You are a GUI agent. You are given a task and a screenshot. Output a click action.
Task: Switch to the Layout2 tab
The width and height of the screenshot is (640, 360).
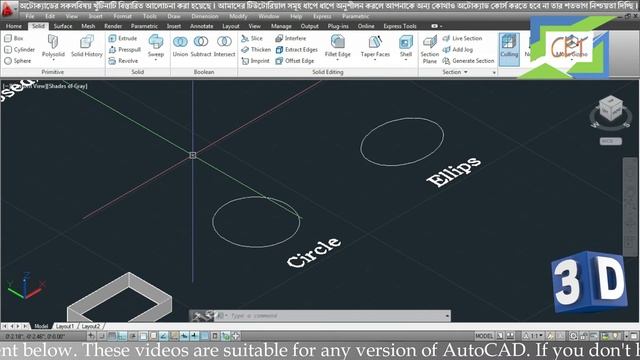[91, 326]
